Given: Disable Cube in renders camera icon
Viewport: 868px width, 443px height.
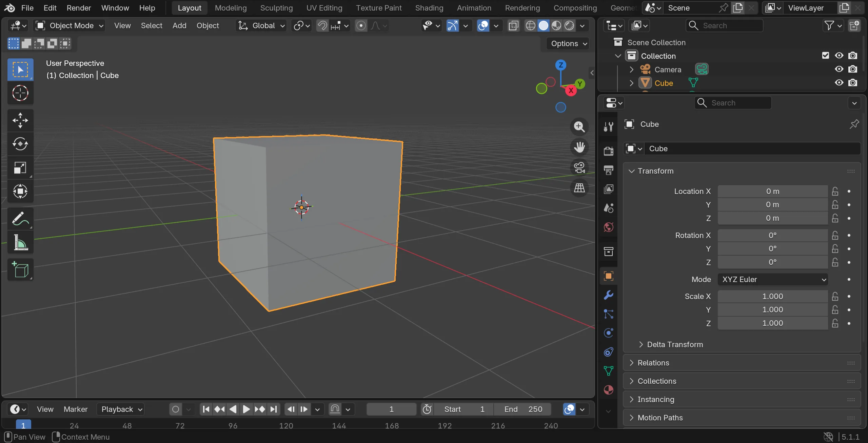Looking at the screenshot, I should 853,83.
